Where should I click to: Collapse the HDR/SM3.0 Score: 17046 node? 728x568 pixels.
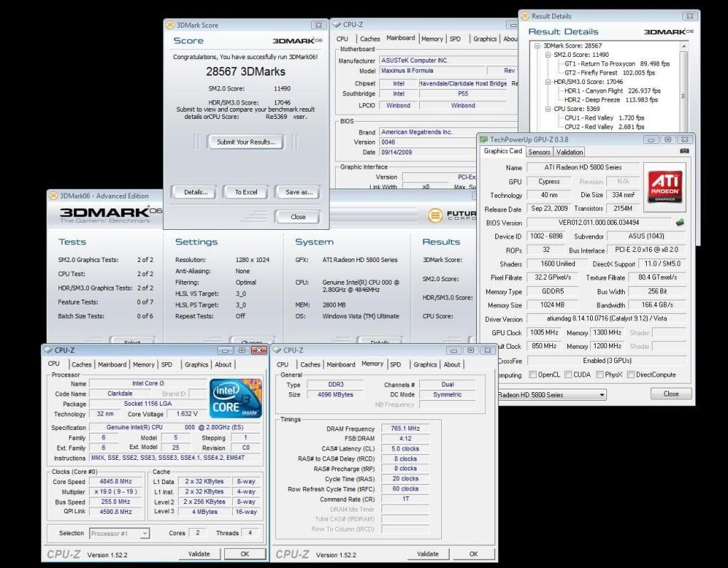click(548, 82)
